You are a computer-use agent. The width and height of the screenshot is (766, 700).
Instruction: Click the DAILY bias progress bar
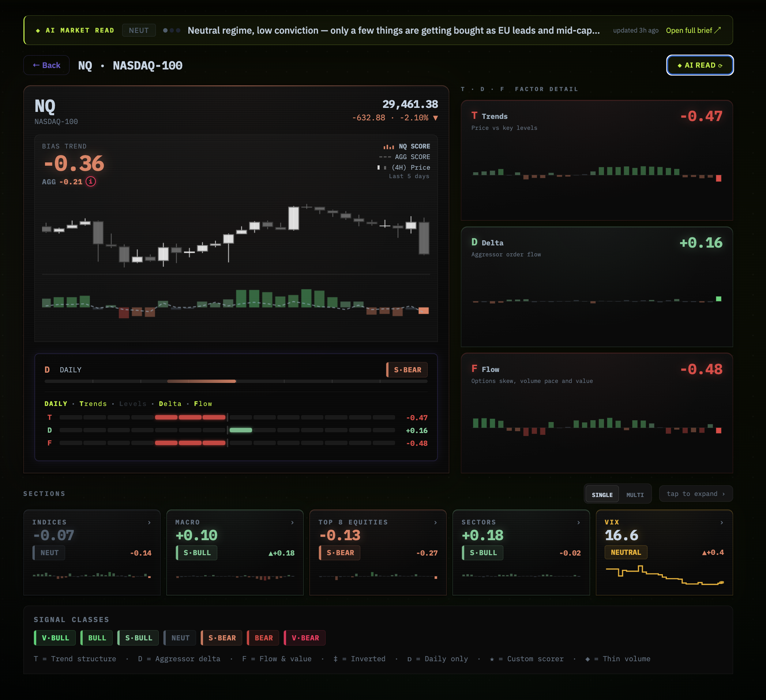click(236, 381)
